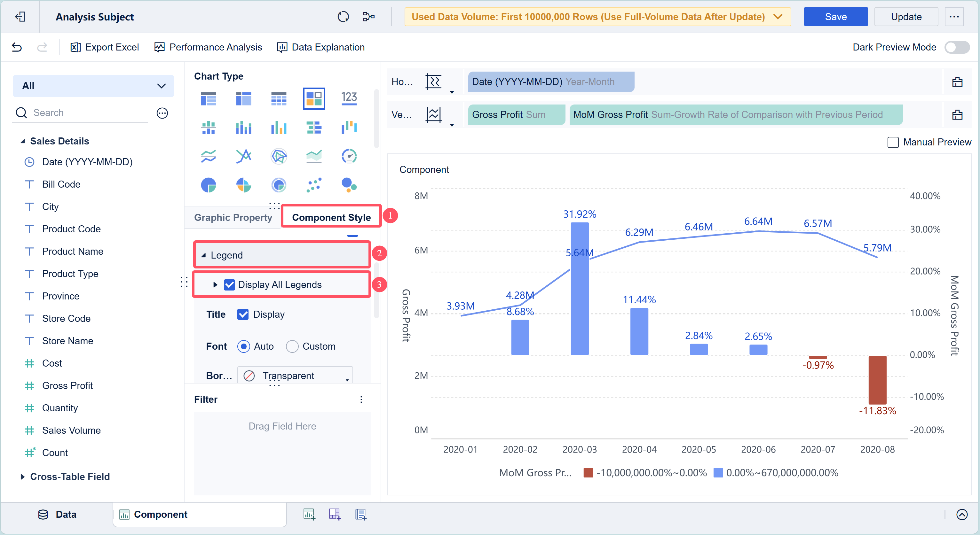Collapse the Legend section

point(203,255)
